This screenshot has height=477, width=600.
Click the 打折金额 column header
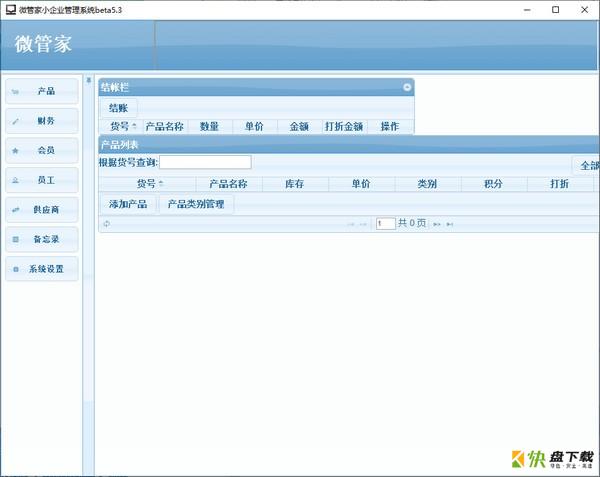click(x=344, y=126)
